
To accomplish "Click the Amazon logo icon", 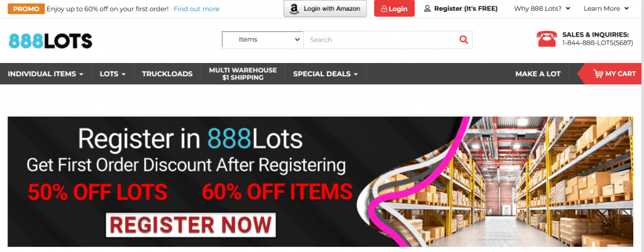I will [294, 9].
